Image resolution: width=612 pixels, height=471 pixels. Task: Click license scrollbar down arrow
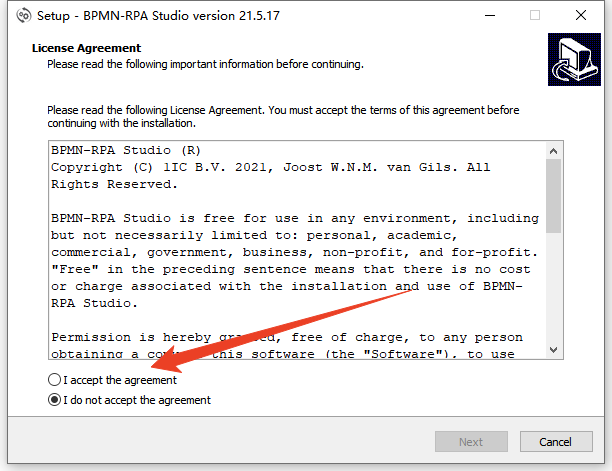pyautogui.click(x=554, y=351)
